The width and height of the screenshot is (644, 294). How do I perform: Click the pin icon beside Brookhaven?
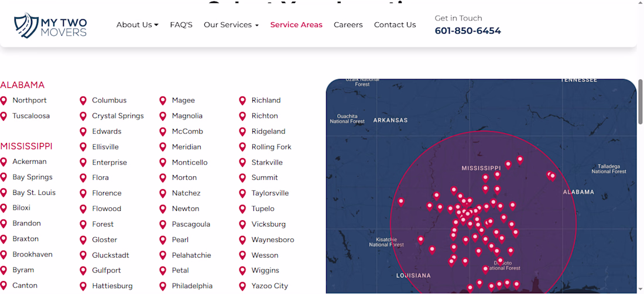point(4,255)
